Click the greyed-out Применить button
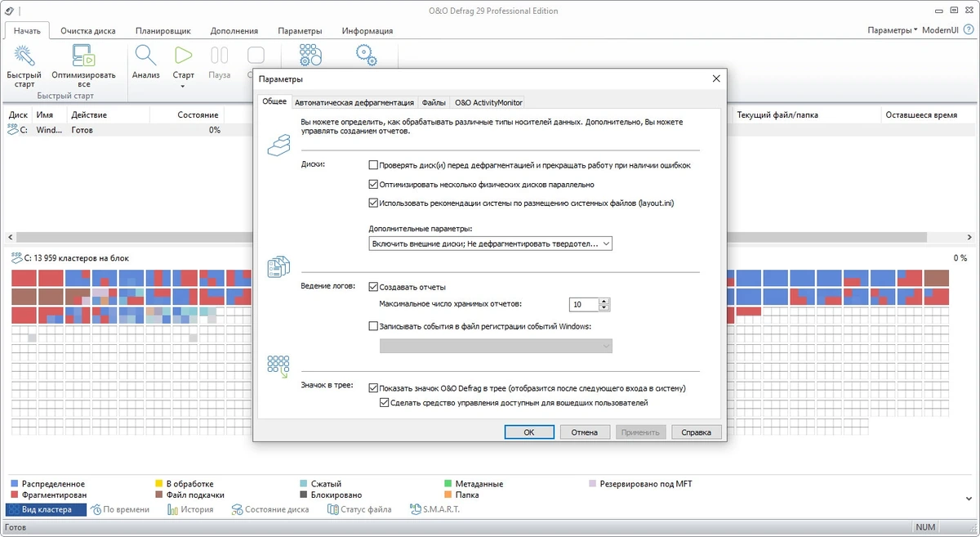 pyautogui.click(x=641, y=432)
